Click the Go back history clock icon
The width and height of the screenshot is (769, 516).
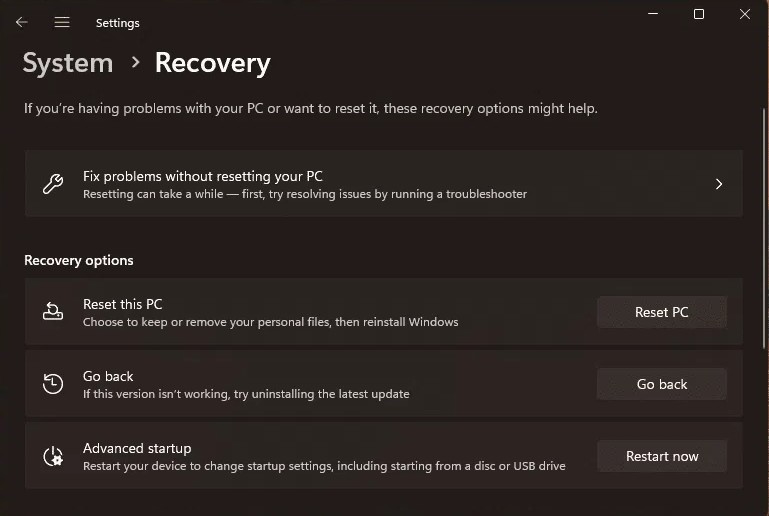point(53,384)
